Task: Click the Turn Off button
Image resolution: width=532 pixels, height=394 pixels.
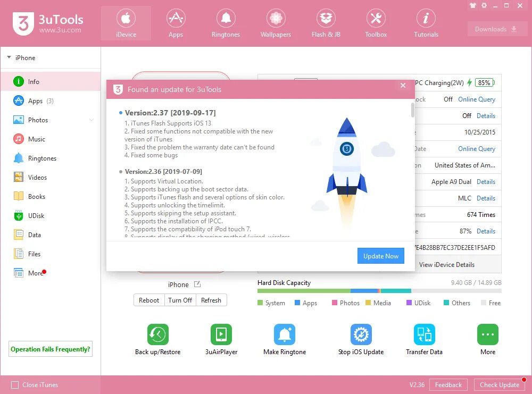Action: tap(180, 300)
